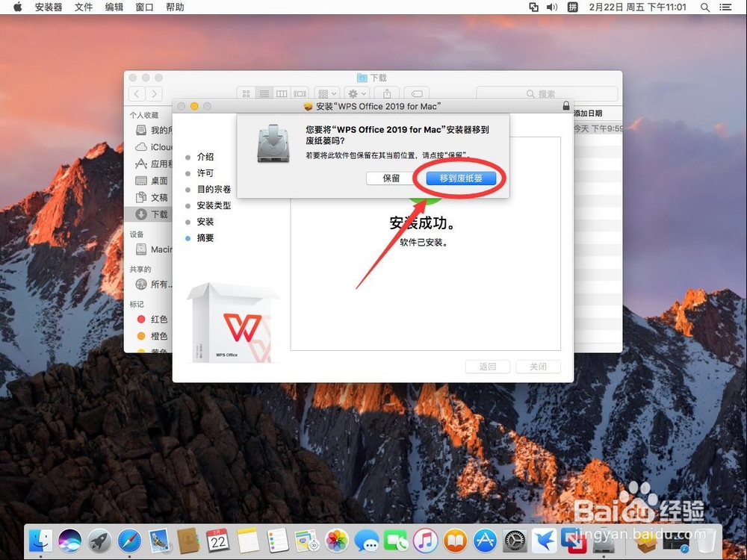
Task: Open Spotlight search in the menu bar
Action: point(704,7)
